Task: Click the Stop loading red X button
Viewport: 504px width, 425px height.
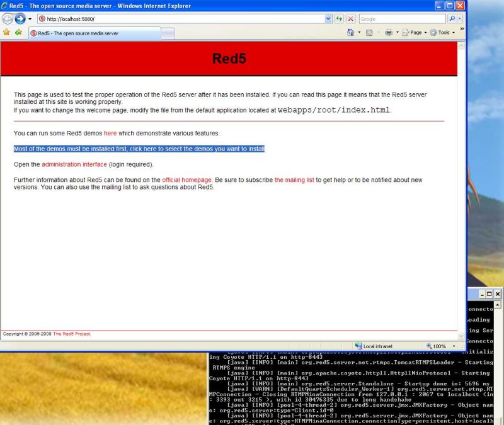Action: (350, 18)
